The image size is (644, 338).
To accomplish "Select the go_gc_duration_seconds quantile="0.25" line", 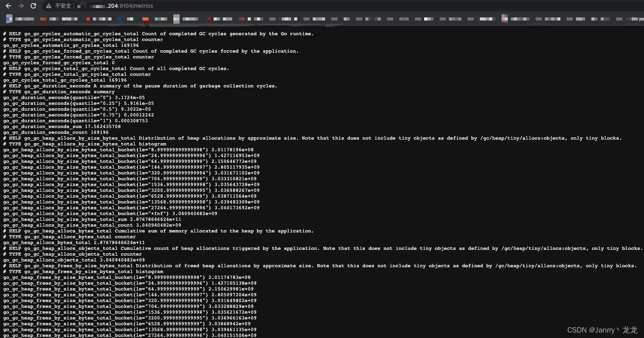I will (79, 104).
